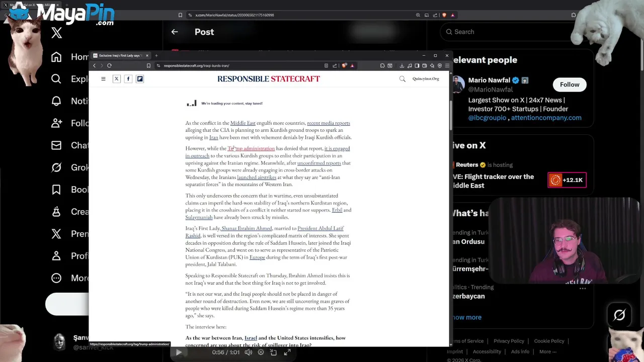Select Exclusive Iraq's First Lady tab
The height and width of the screenshot is (362, 644).
pos(120,55)
